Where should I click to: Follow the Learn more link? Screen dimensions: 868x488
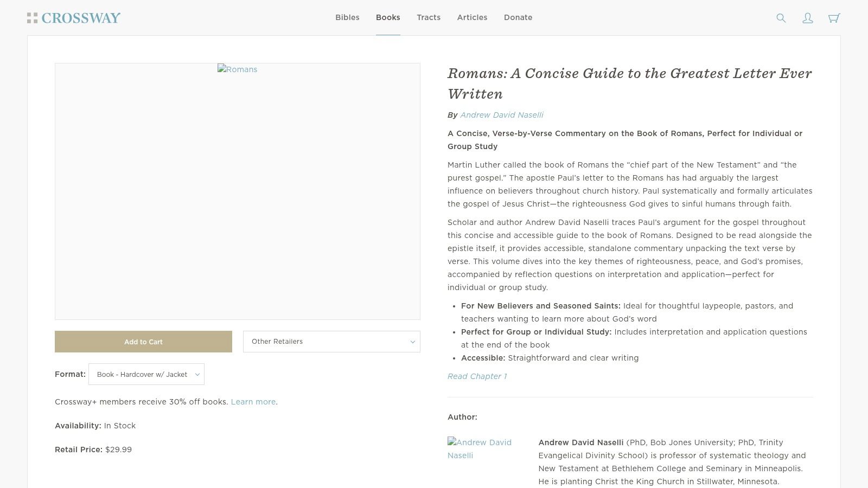coord(253,402)
